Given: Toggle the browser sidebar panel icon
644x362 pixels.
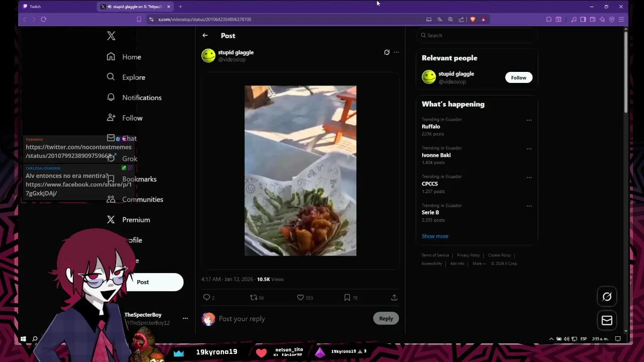Looking at the screenshot, I should (x=583, y=19).
